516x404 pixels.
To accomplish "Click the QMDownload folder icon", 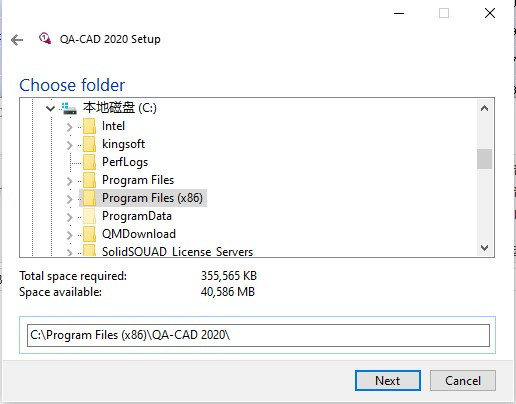I will coord(89,234).
